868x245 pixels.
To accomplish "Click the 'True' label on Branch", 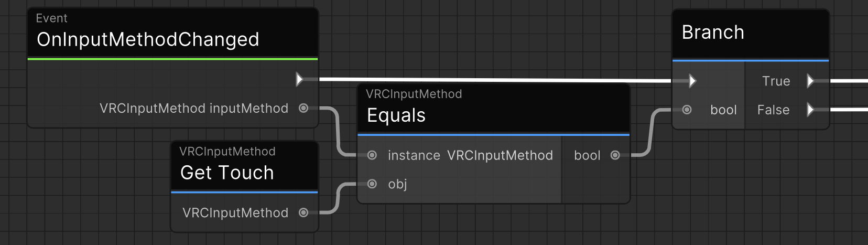I will (x=776, y=81).
